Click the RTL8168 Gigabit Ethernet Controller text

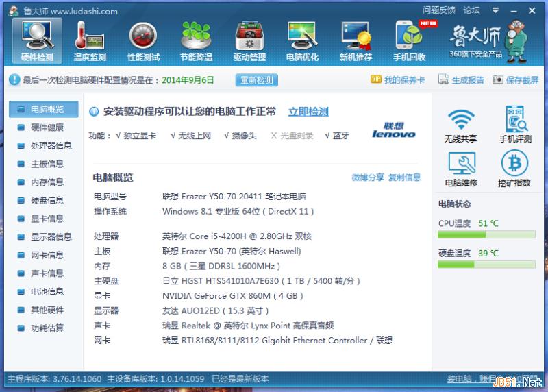277,341
